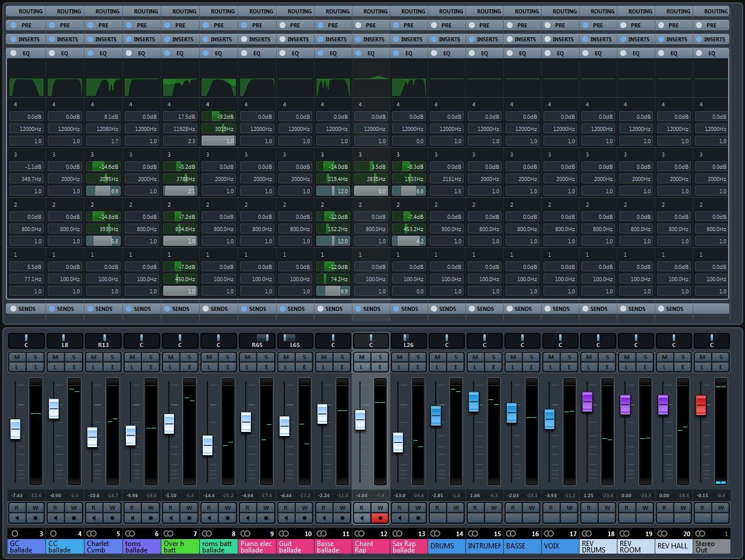Enable monitor on Sax Rap ballade channel
Viewport: 745px width, 560px height.
pyautogui.click(x=400, y=518)
